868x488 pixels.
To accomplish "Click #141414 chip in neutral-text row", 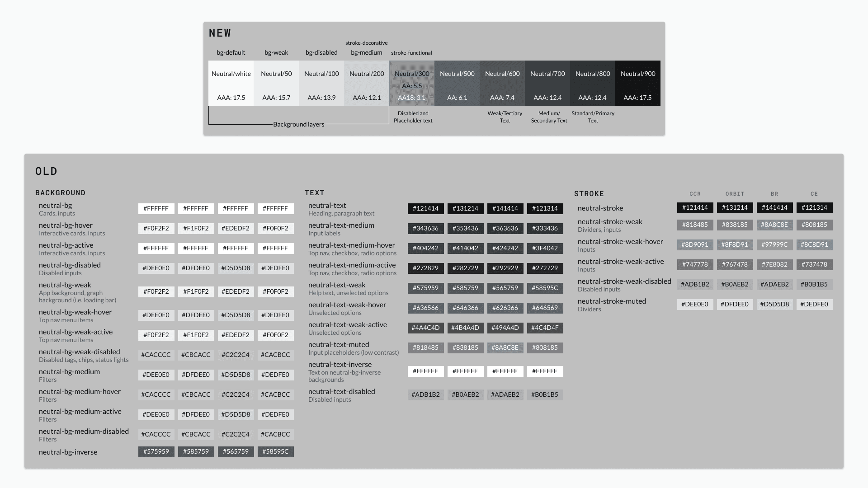I will click(x=505, y=209).
